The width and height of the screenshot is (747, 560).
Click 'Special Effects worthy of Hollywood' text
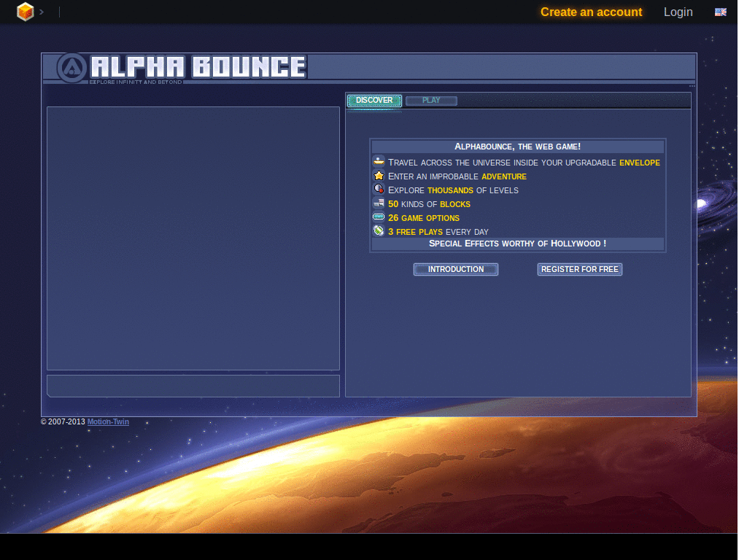517,244
